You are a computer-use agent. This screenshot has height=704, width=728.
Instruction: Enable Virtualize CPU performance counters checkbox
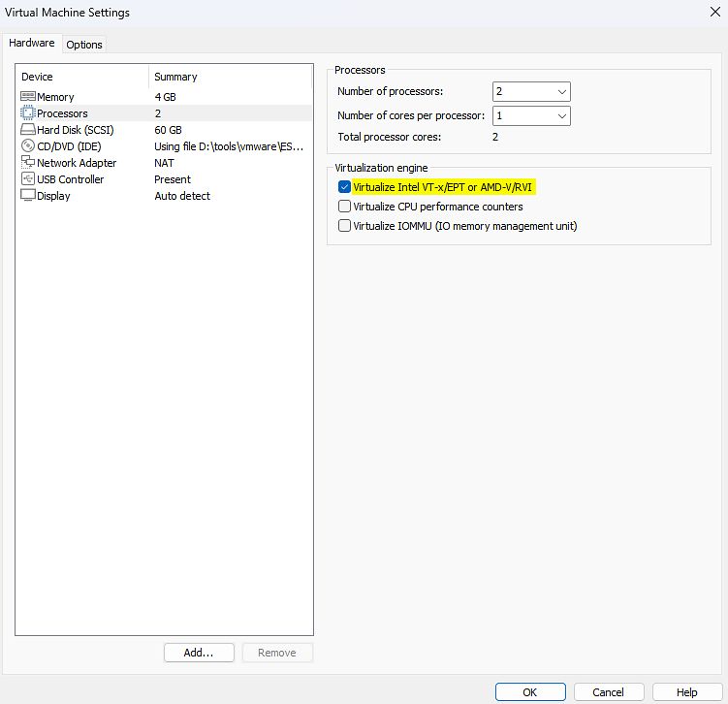click(x=344, y=207)
